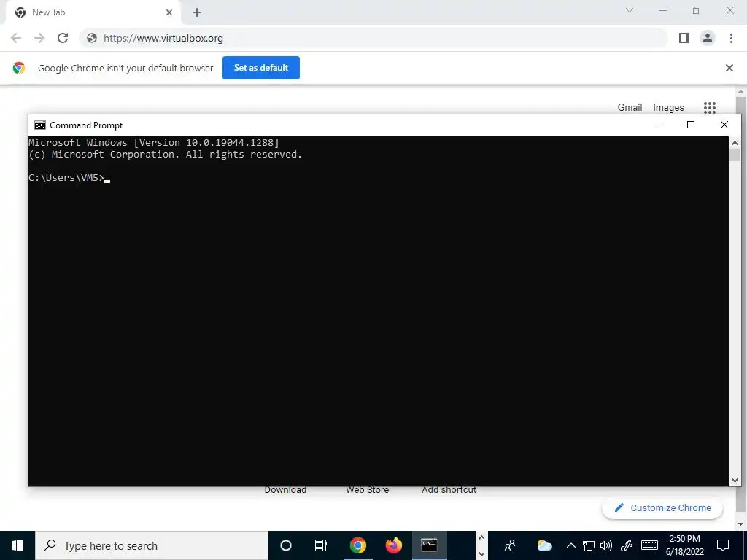Open Google Images link

(x=668, y=108)
